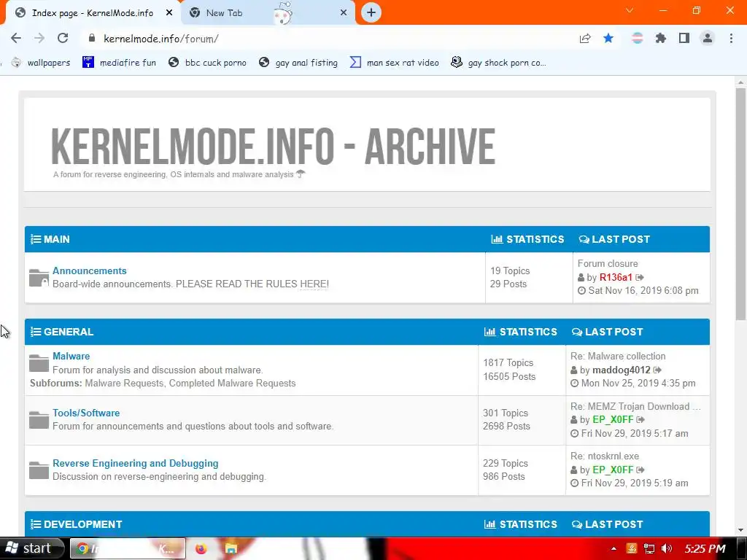
Task: Click the Reverse Engineering folder icon
Action: [39, 470]
